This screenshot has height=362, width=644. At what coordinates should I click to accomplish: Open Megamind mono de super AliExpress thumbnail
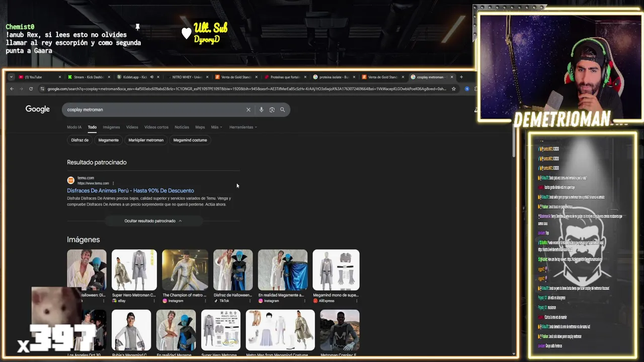[336, 270]
